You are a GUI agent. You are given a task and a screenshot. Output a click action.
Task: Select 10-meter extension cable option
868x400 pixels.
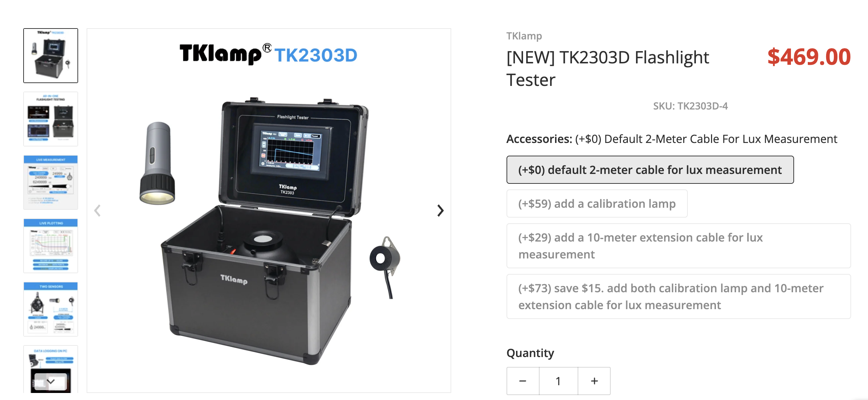(x=678, y=246)
